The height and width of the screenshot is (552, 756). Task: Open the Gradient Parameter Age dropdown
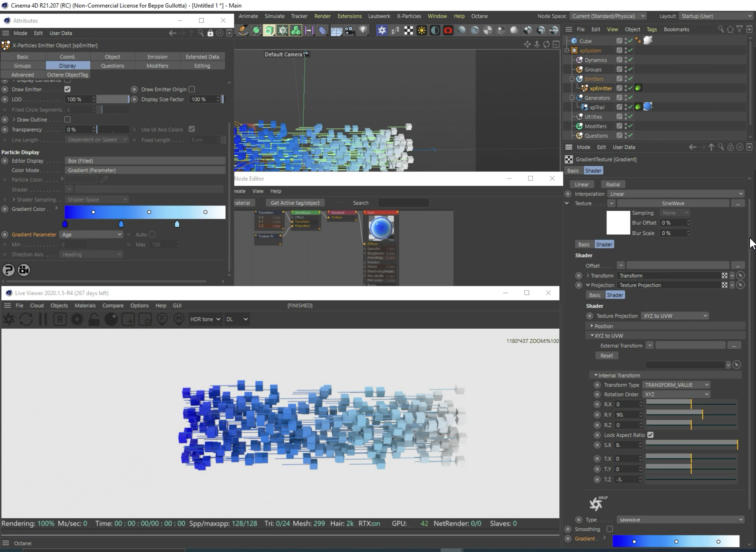click(x=91, y=235)
